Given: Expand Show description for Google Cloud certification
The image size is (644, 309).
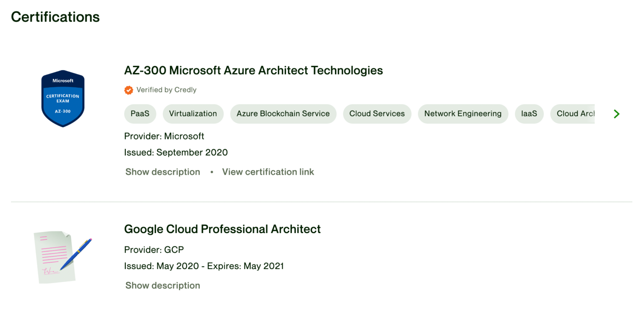Looking at the screenshot, I should (163, 285).
